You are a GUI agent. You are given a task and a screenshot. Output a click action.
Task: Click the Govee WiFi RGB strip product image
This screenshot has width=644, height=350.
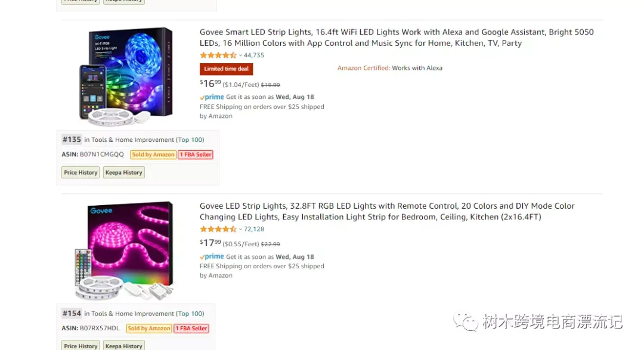tap(126, 76)
